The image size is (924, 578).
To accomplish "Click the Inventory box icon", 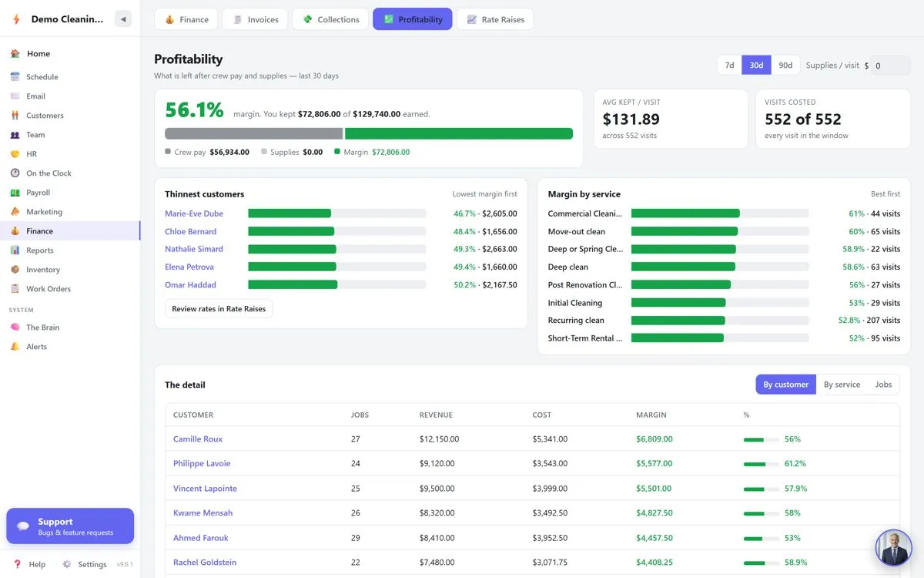I will 15,270.
